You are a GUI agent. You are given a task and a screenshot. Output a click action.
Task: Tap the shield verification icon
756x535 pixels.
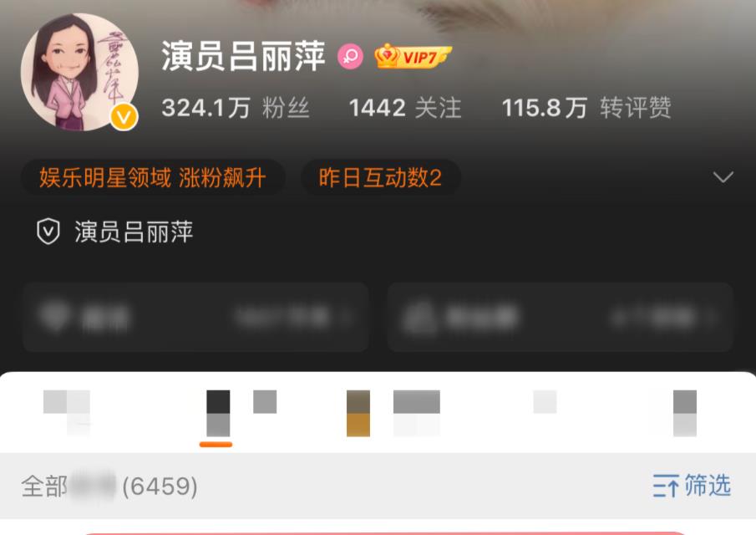(x=48, y=231)
